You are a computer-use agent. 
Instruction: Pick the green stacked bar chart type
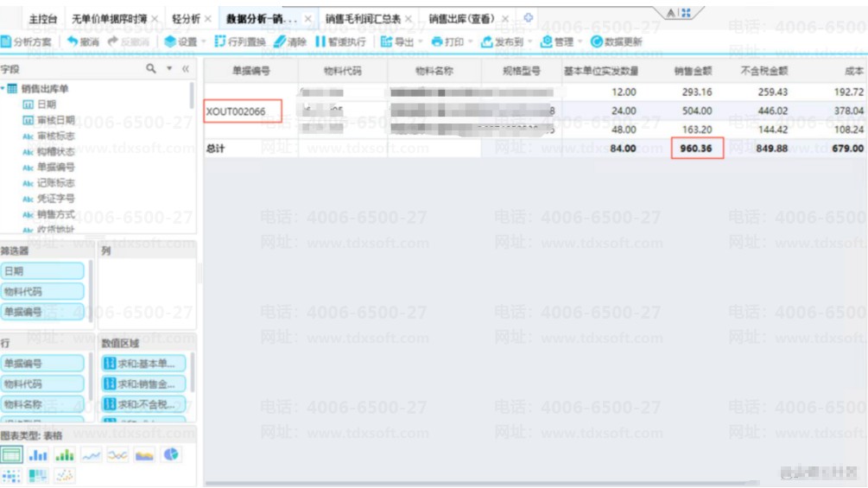pyautogui.click(x=64, y=455)
